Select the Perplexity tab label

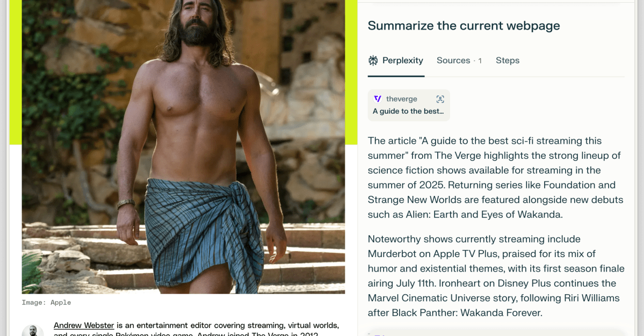[402, 61]
